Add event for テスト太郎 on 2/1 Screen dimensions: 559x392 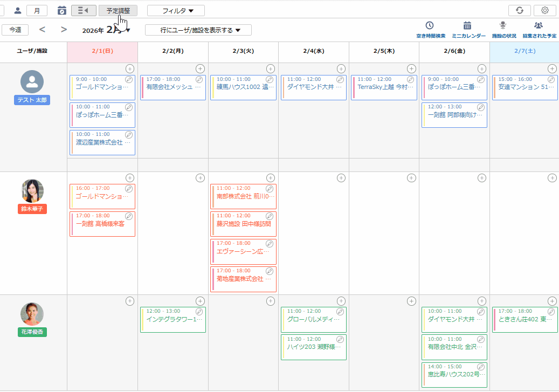tap(129, 68)
